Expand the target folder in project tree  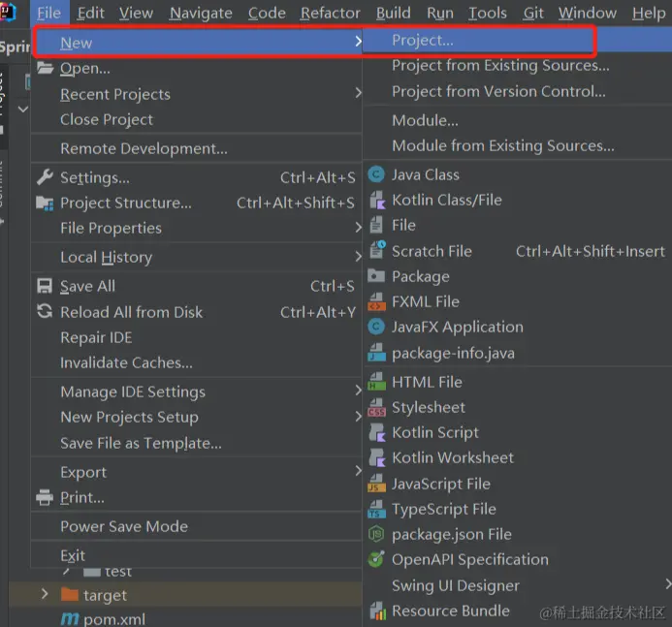click(45, 594)
